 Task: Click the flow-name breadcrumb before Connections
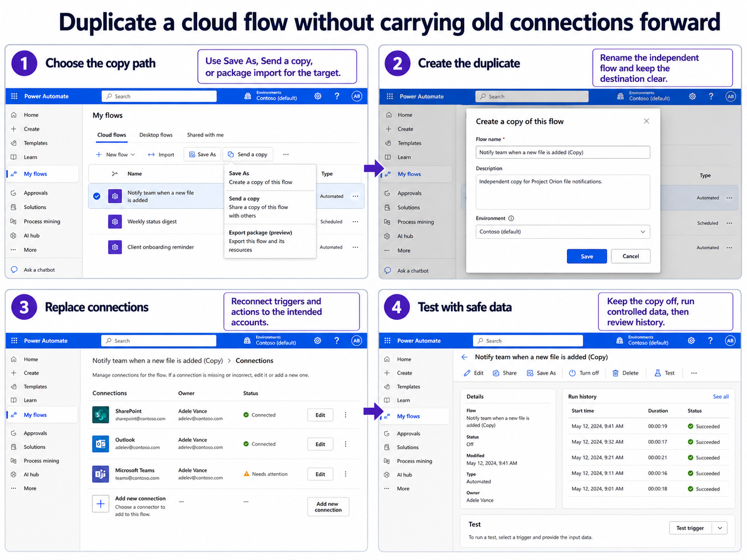pos(157,360)
